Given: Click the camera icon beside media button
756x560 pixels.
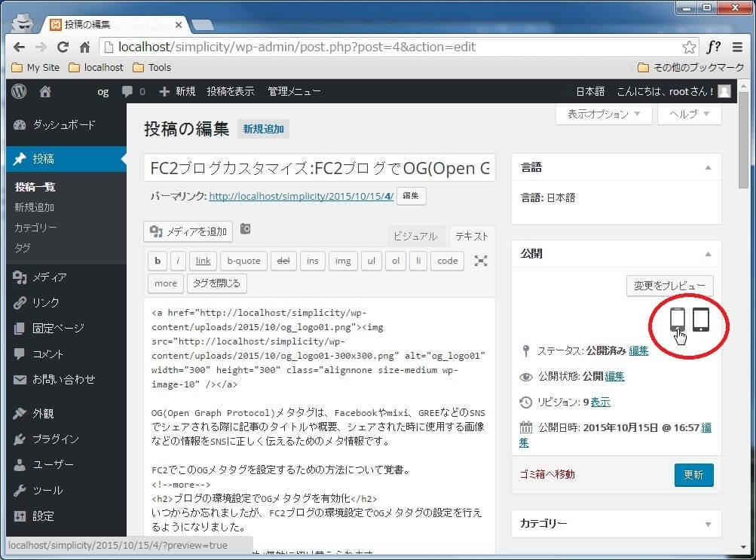Looking at the screenshot, I should tap(245, 230).
